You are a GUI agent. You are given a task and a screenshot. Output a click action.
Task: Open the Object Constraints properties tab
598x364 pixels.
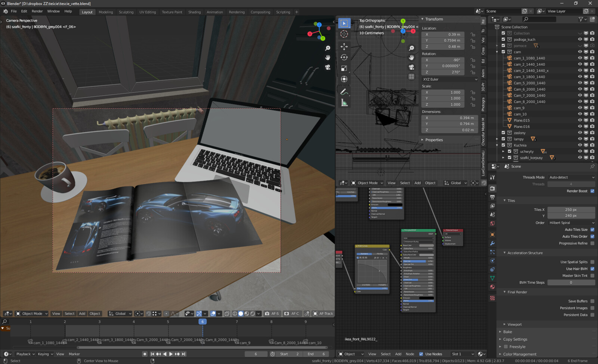tap(492, 269)
